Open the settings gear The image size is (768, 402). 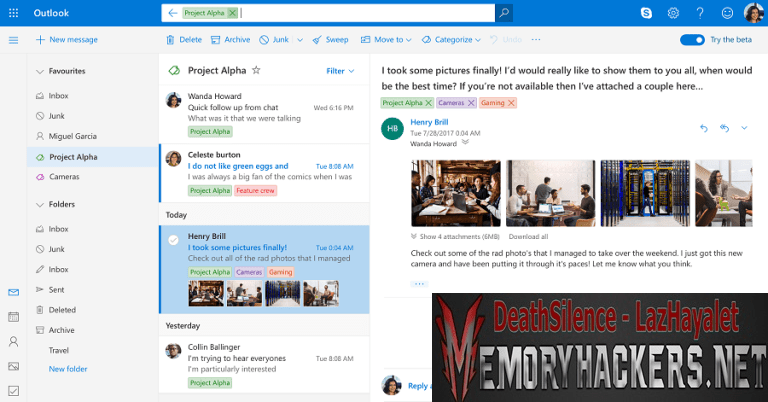tap(673, 13)
